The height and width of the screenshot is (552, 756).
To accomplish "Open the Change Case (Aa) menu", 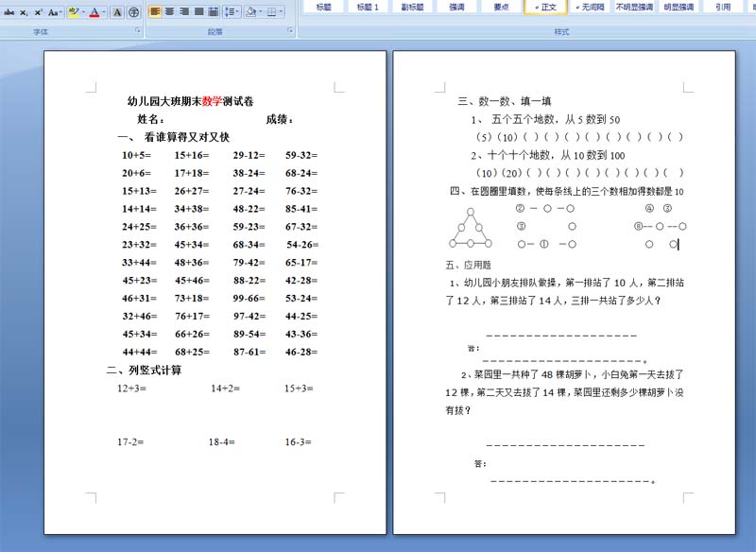I will click(x=55, y=12).
